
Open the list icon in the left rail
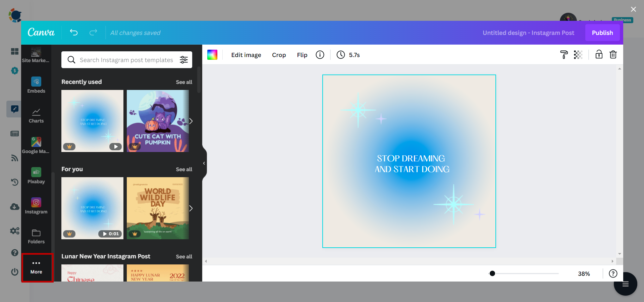[14, 134]
